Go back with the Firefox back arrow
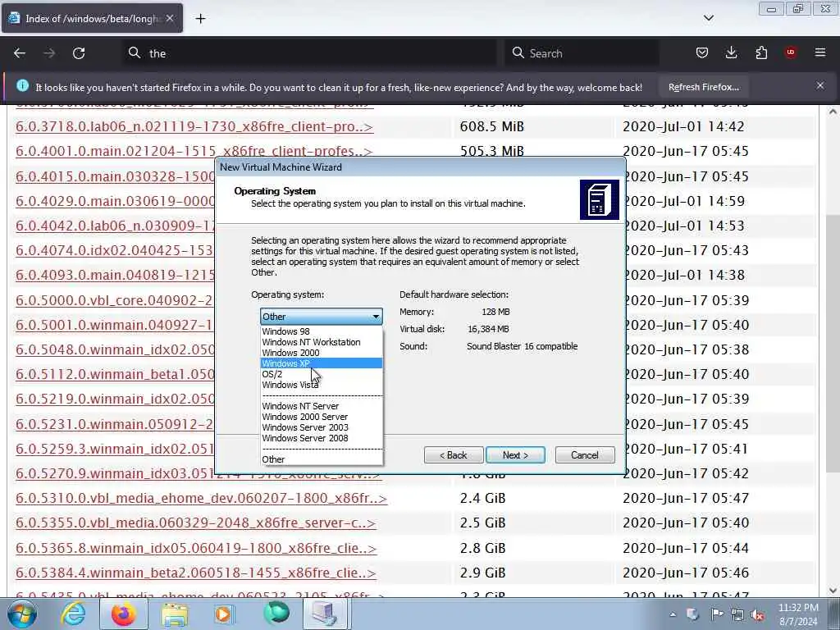The width and height of the screenshot is (840, 630). [20, 53]
